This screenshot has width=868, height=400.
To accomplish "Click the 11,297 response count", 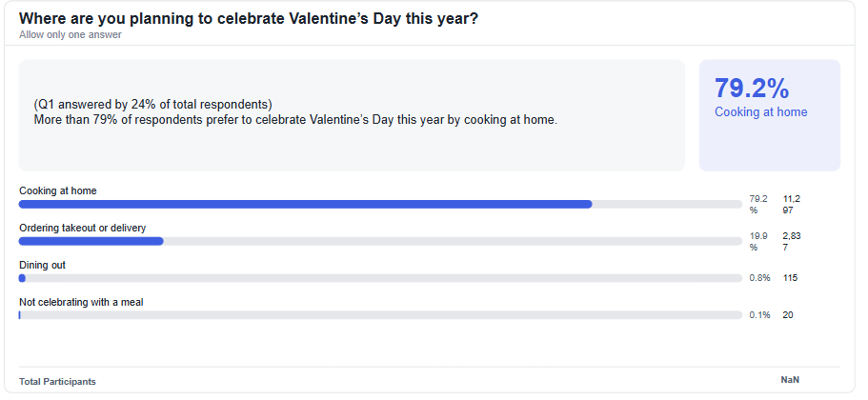I will click(x=791, y=204).
